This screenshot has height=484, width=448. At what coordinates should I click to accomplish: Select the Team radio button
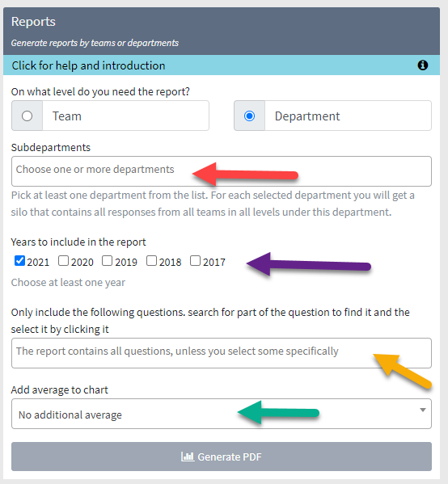point(27,116)
